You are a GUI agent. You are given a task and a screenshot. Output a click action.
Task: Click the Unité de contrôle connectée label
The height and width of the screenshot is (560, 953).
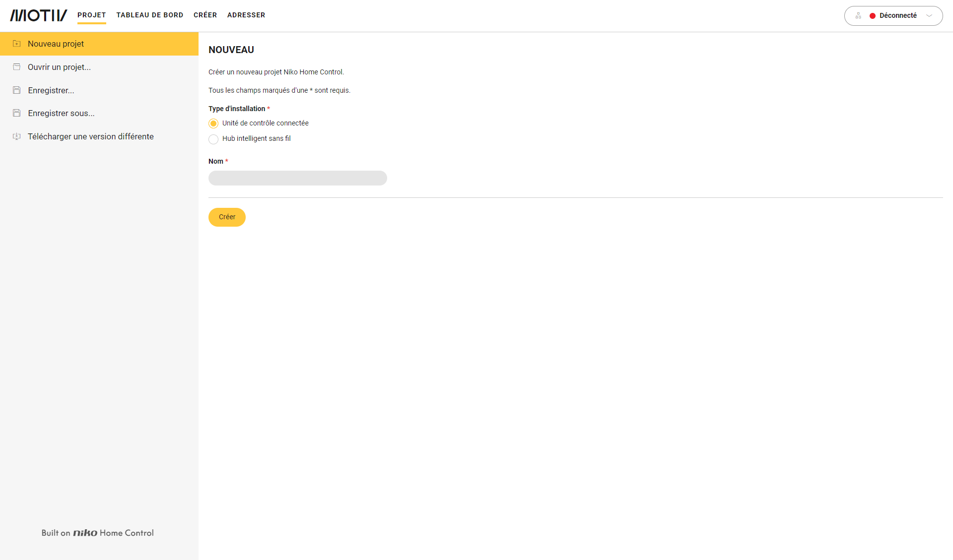[x=266, y=123]
